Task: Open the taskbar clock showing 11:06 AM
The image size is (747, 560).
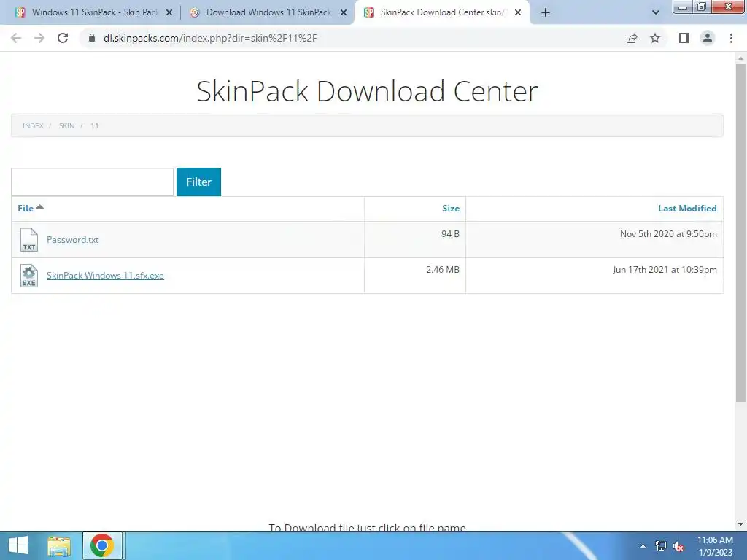Action: [x=715, y=546]
